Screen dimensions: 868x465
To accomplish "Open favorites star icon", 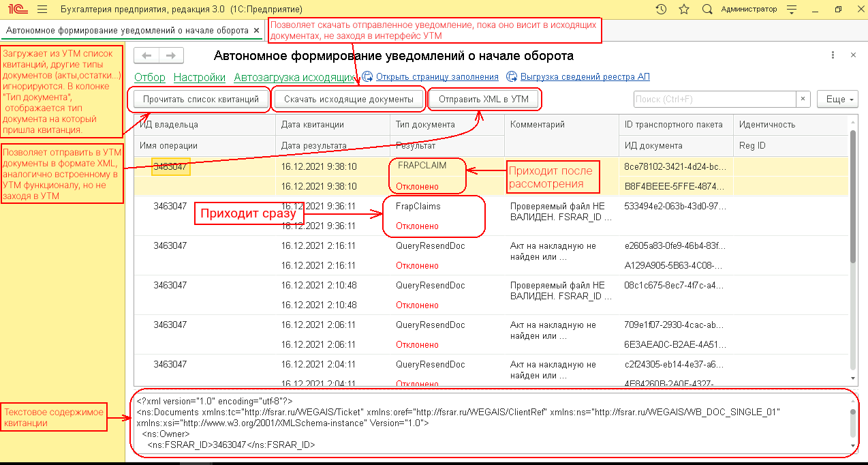I will 684,10.
